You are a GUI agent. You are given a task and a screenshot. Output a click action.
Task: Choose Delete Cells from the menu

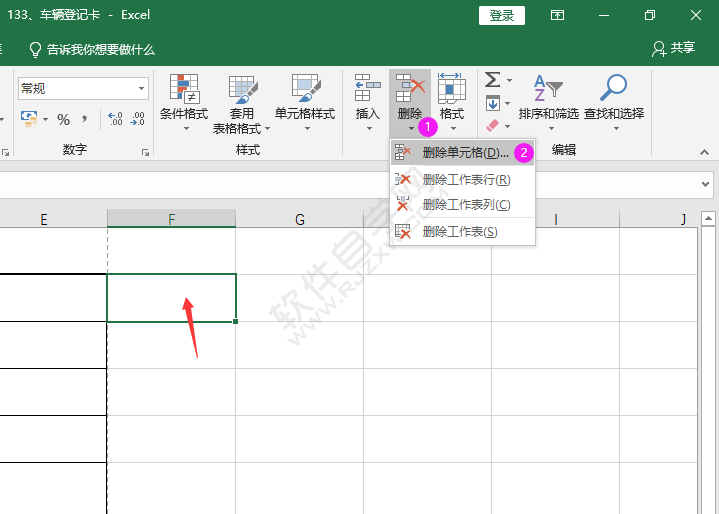459,153
